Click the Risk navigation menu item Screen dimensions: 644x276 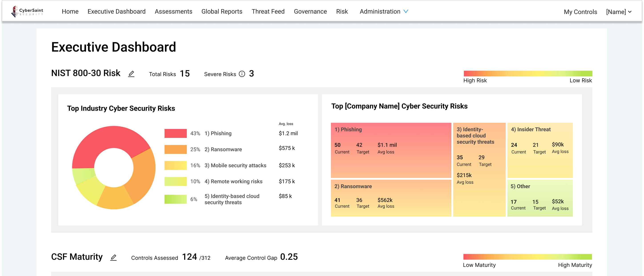pos(342,11)
